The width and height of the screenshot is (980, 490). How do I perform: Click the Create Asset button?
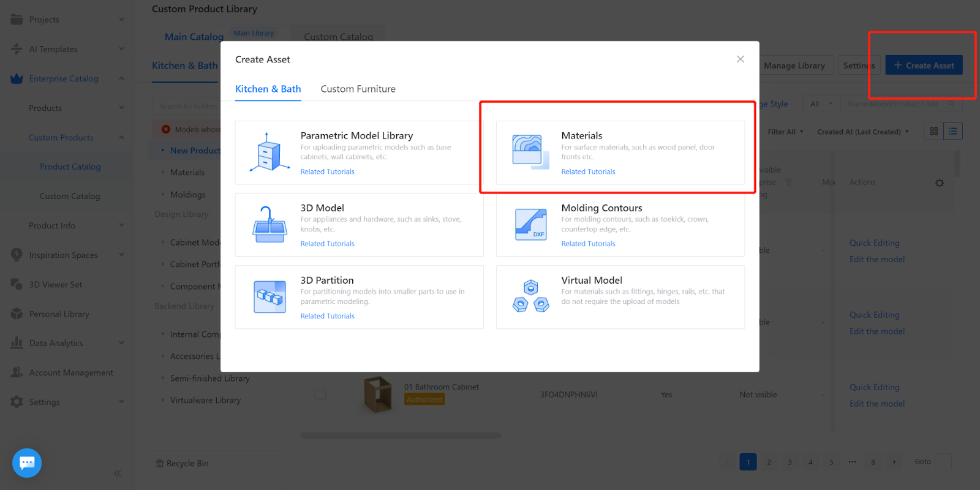(x=924, y=65)
